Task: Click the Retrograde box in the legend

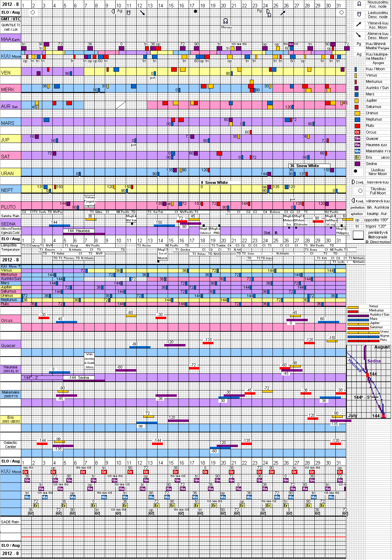Action: [x=358, y=235]
